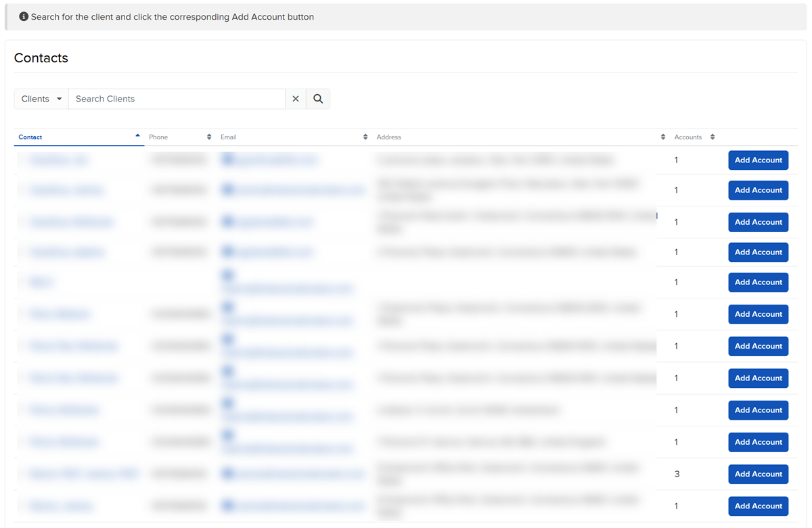
Task: Clear the client search field with X
Action: tap(296, 99)
